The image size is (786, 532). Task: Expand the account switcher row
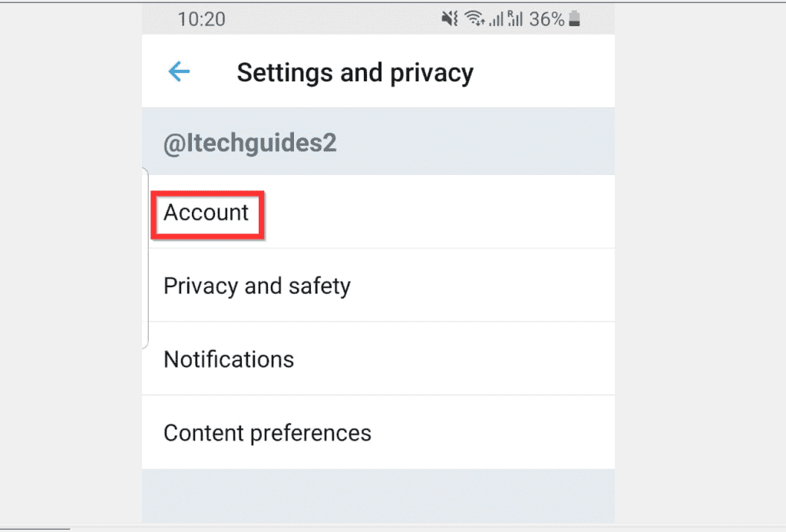click(378, 142)
